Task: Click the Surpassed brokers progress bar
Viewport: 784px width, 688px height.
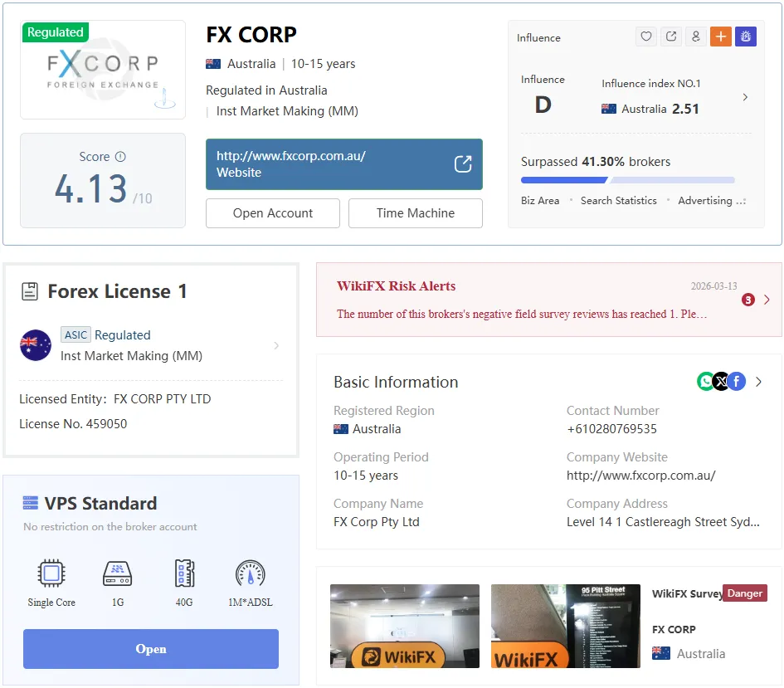Action: 628,180
